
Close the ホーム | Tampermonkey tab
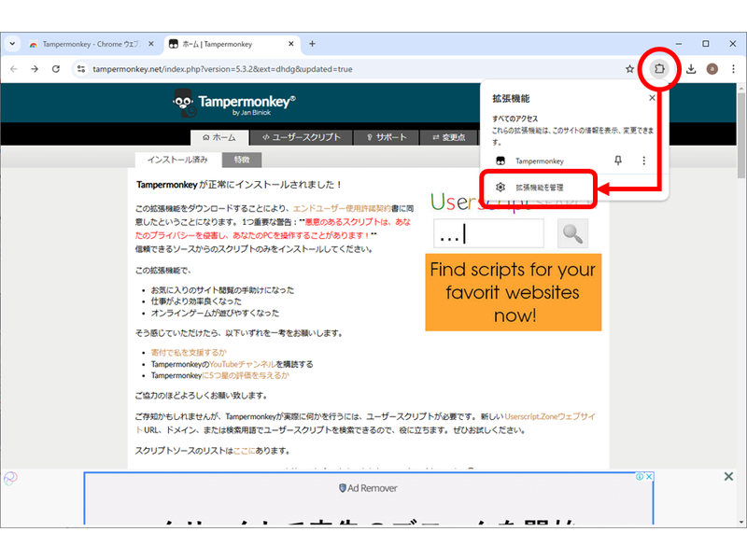(291, 44)
